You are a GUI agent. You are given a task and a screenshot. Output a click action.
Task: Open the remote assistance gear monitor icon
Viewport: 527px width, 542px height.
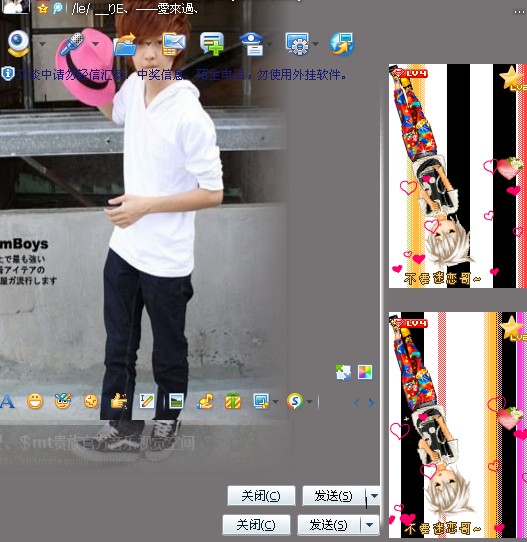(x=297, y=44)
